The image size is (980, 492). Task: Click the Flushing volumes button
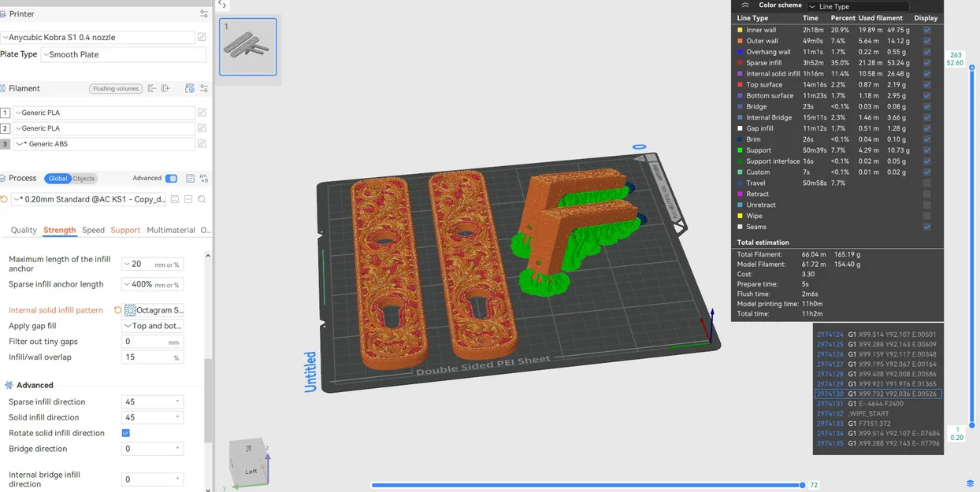pyautogui.click(x=116, y=89)
